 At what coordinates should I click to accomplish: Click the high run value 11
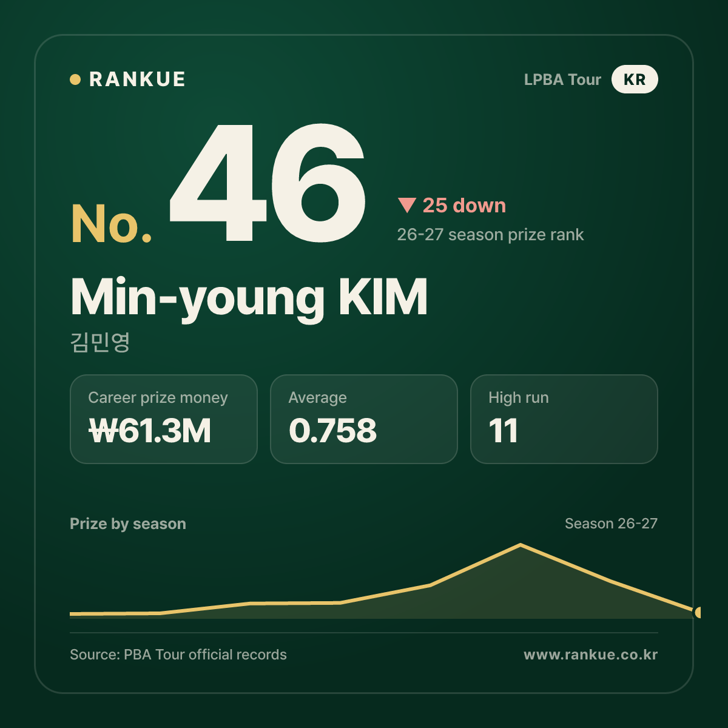(x=503, y=431)
